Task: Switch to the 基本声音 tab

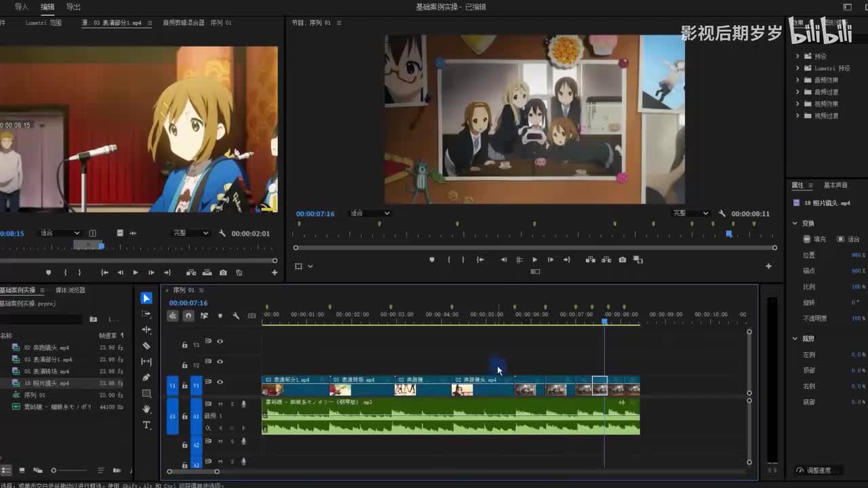Action: click(835, 185)
